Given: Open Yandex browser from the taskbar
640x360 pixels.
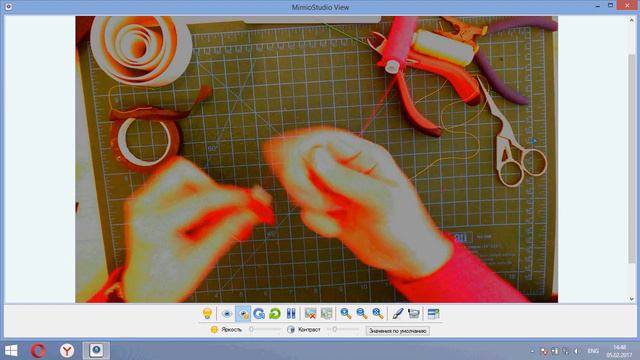Looking at the screenshot, I should [x=67, y=351].
